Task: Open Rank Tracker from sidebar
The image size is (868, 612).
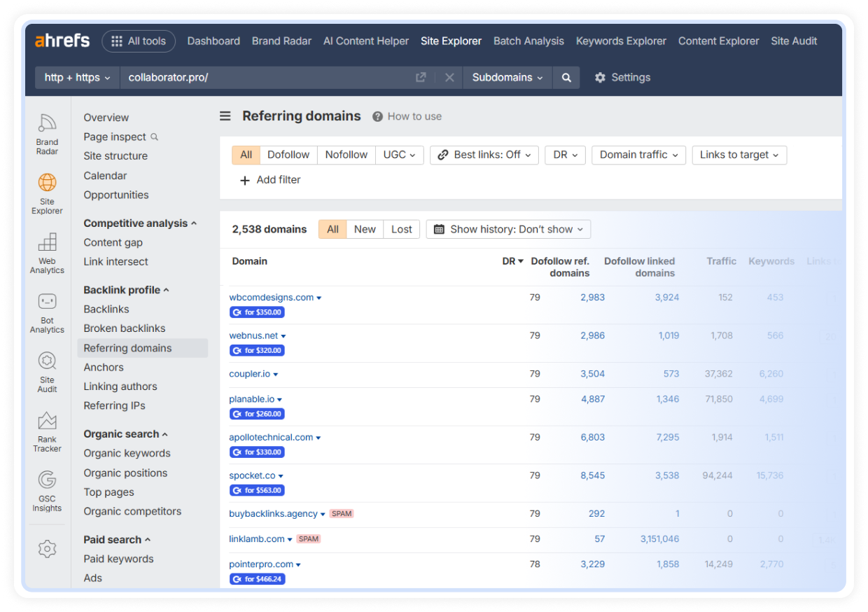Action: click(x=47, y=431)
